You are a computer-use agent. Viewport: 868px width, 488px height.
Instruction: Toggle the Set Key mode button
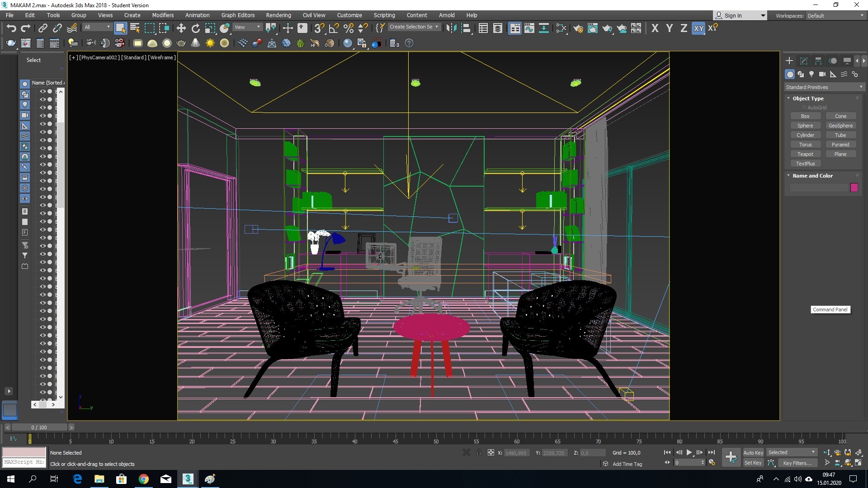753,463
